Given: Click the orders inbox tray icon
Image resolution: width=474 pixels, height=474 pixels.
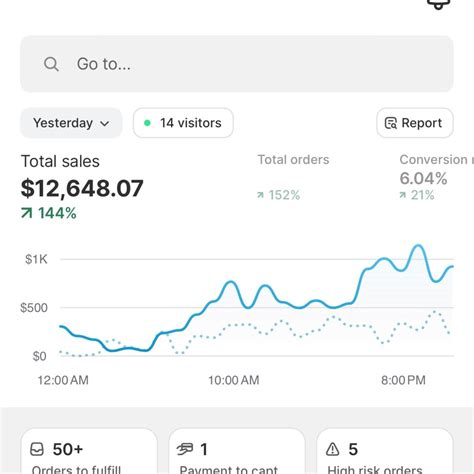Looking at the screenshot, I should point(37,449).
